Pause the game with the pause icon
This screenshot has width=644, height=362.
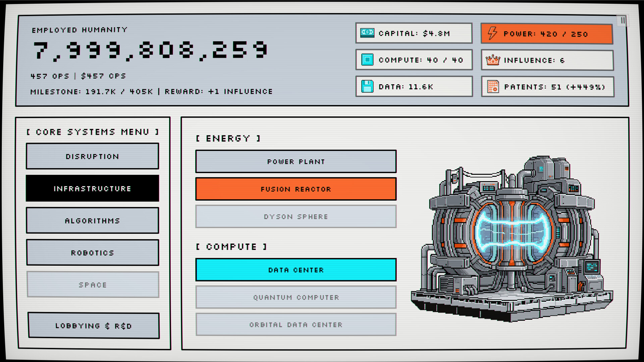click(623, 20)
